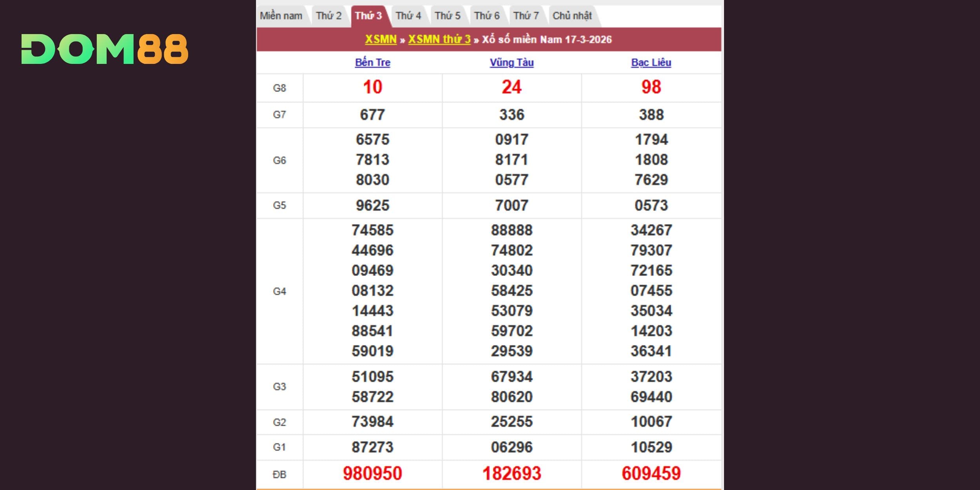This screenshot has height=490, width=980.
Task: Click the DOM88 logo
Action: click(105, 49)
